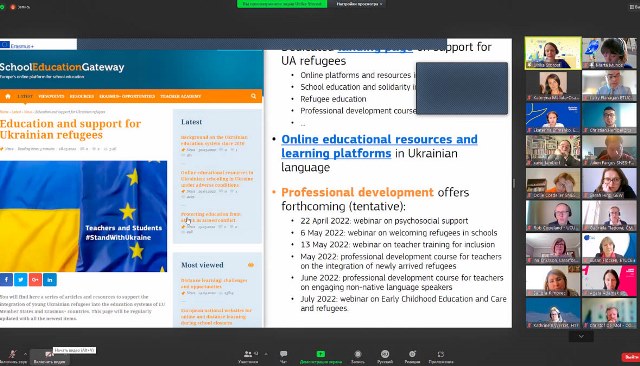
Task: Open Apps (Приложения) in Zoom toolbar
Action: (x=441, y=356)
